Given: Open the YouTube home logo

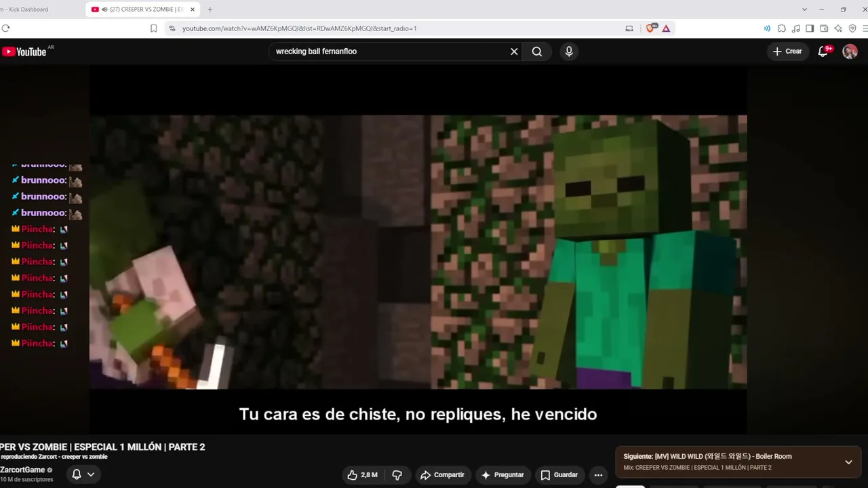Looking at the screenshot, I should [24, 52].
